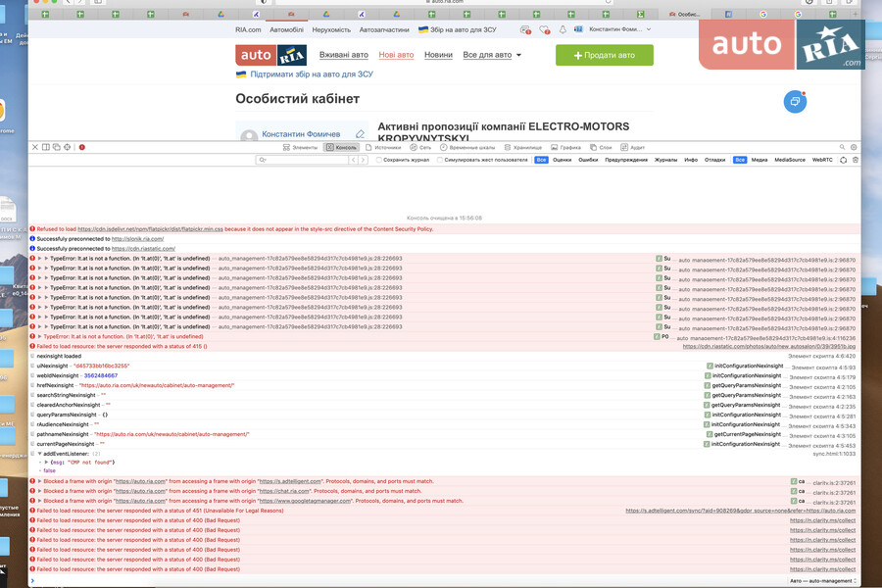Switch to the Источники inspector tab
882x588 pixels.
(x=383, y=147)
